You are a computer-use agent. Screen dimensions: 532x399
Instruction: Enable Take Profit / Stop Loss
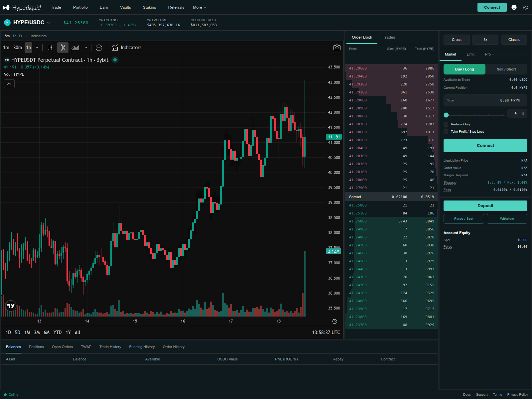pyautogui.click(x=446, y=132)
